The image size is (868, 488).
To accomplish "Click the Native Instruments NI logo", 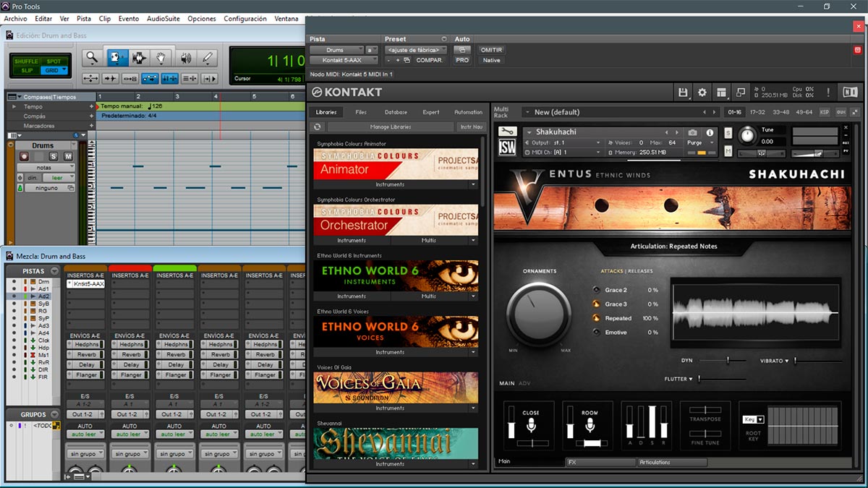I will coord(850,92).
